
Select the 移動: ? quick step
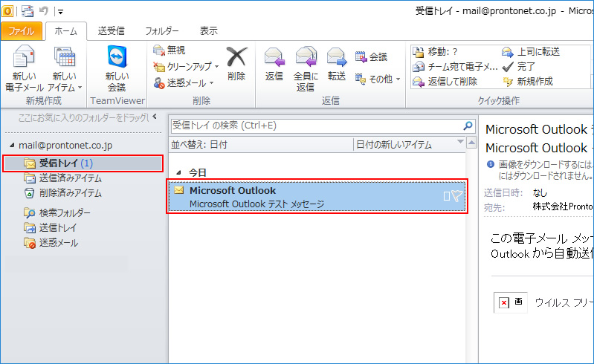pos(435,52)
